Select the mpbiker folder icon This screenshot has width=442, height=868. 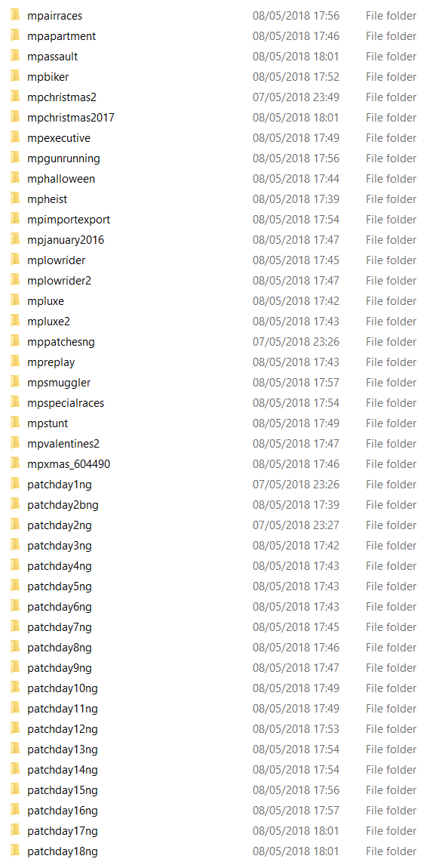pos(15,76)
